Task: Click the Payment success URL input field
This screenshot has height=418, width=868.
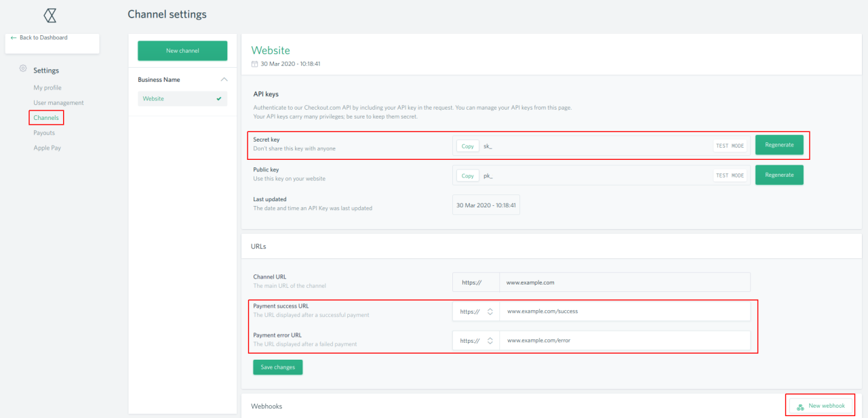Action: tap(624, 312)
